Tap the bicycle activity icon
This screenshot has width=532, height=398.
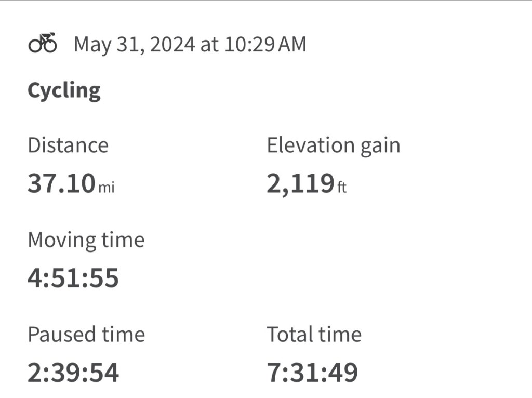click(43, 43)
